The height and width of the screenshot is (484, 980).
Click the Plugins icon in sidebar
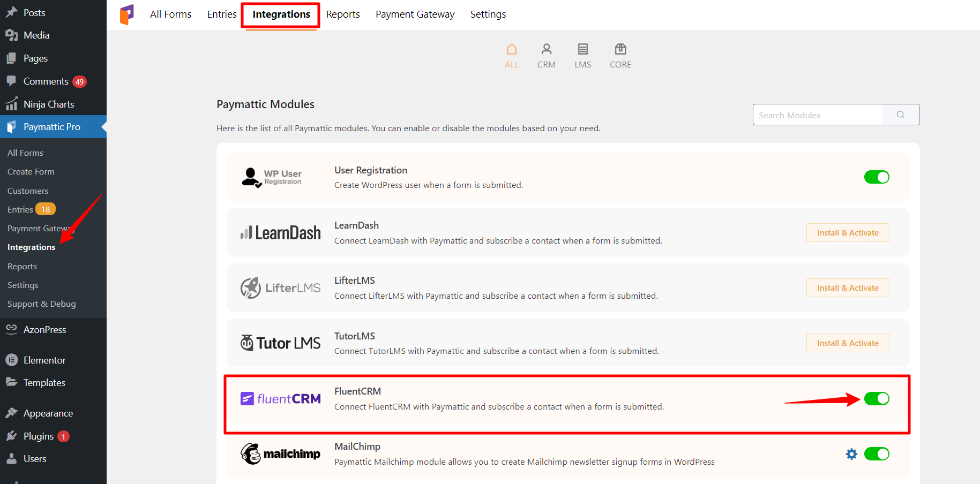11,436
